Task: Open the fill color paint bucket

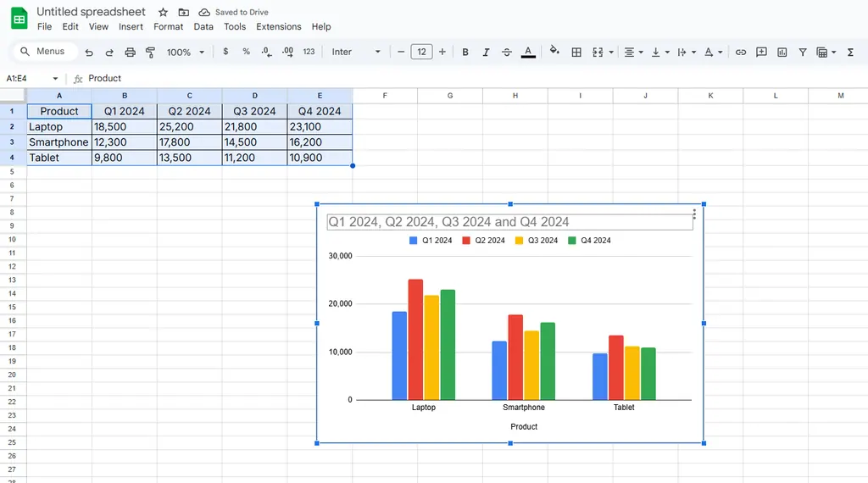Action: 554,52
